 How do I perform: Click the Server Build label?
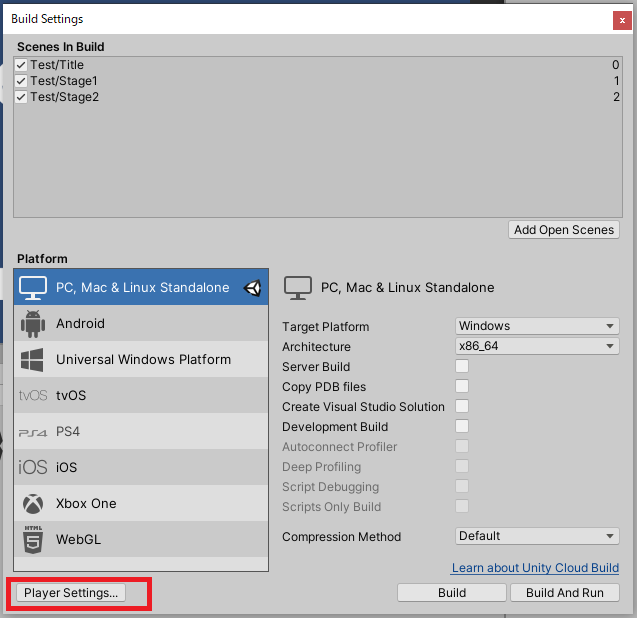pos(316,366)
